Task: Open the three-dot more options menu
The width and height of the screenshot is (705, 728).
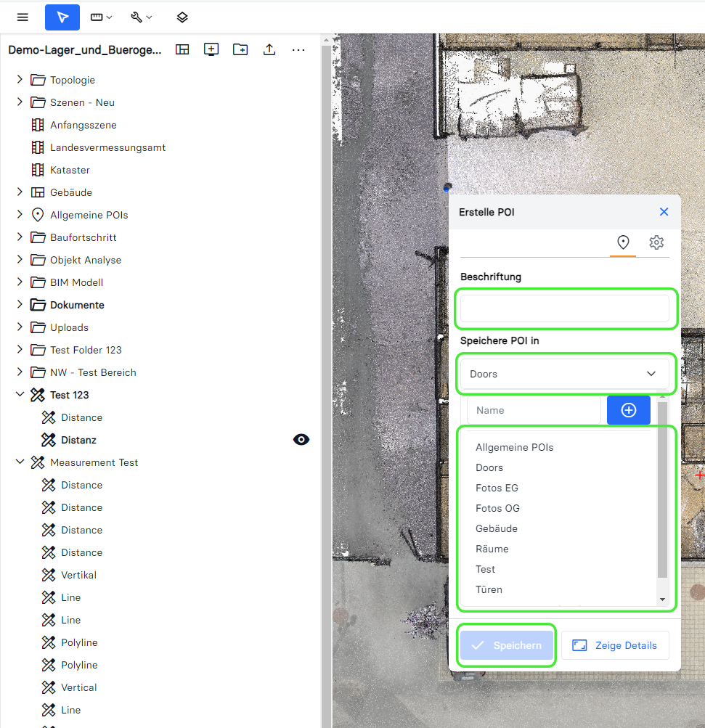Action: tap(298, 49)
